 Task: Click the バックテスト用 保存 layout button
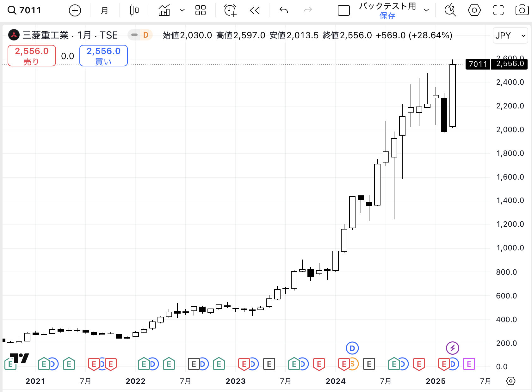pos(387,11)
